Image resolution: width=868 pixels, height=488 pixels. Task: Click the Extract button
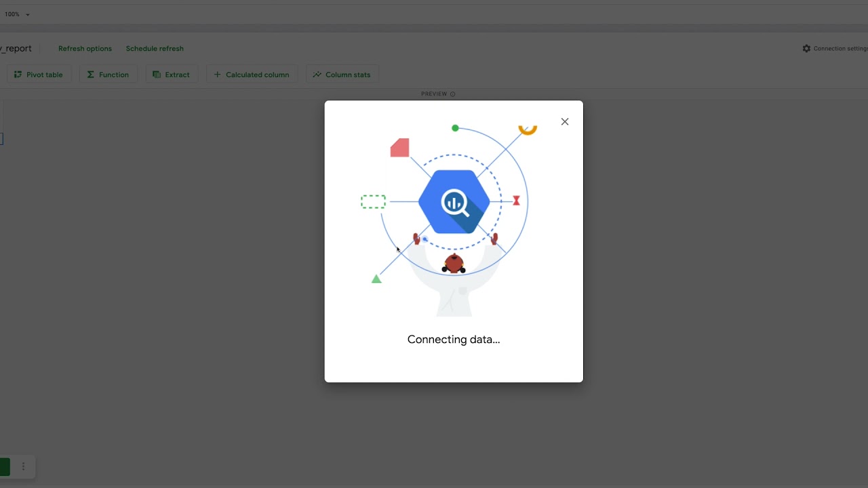coord(172,75)
